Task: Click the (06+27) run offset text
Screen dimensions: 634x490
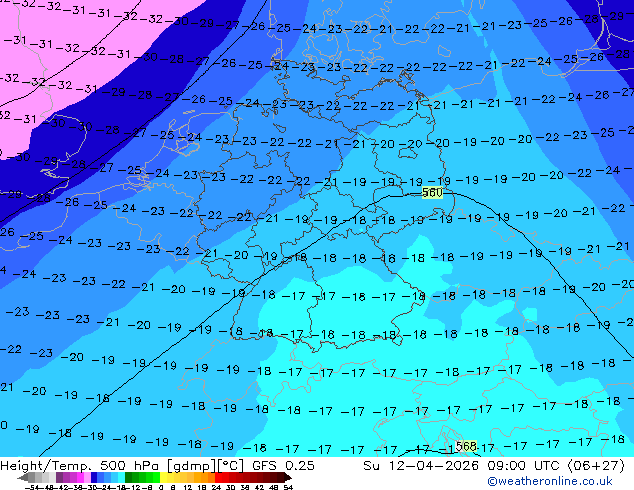Action: (596, 466)
